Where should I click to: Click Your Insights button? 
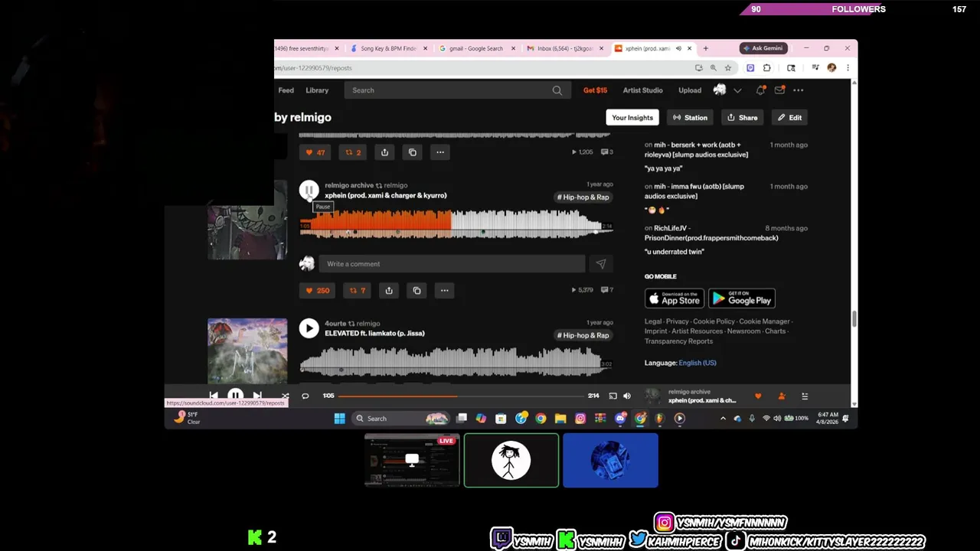[x=632, y=118]
